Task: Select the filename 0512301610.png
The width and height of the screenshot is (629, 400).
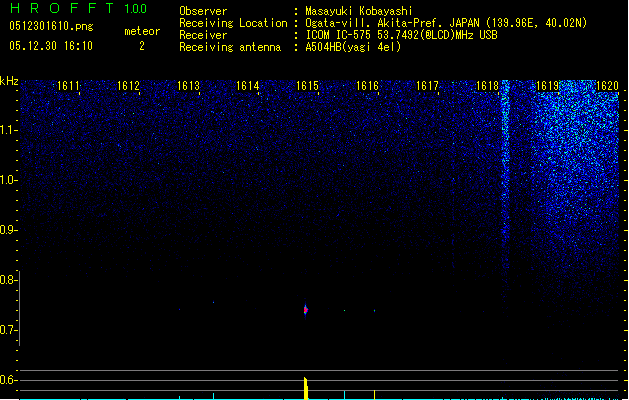Action: pyautogui.click(x=51, y=26)
